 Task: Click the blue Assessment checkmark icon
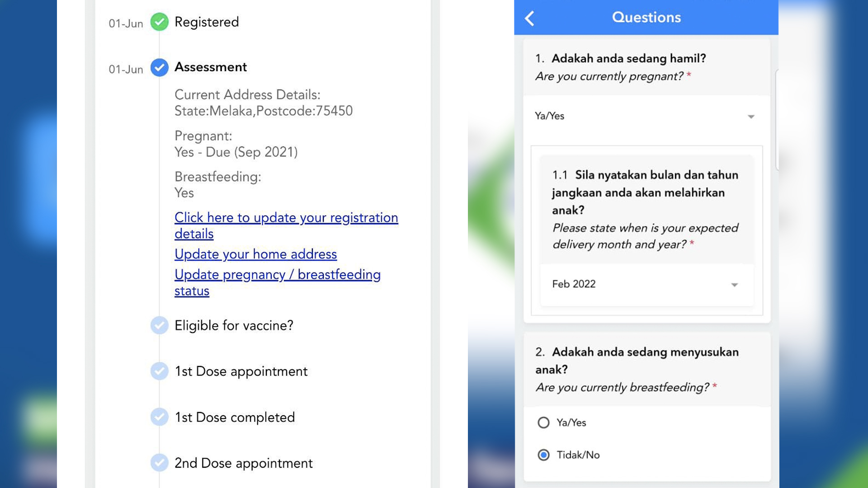[x=159, y=67]
